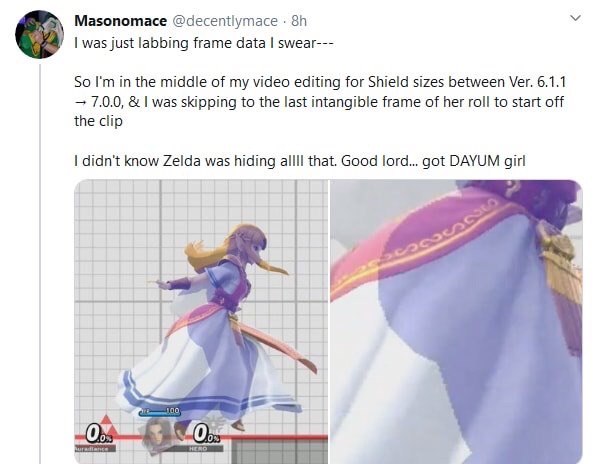This screenshot has width=598, height=464.
Task: Select player one's 0.0% damage counter
Action: [x=98, y=434]
